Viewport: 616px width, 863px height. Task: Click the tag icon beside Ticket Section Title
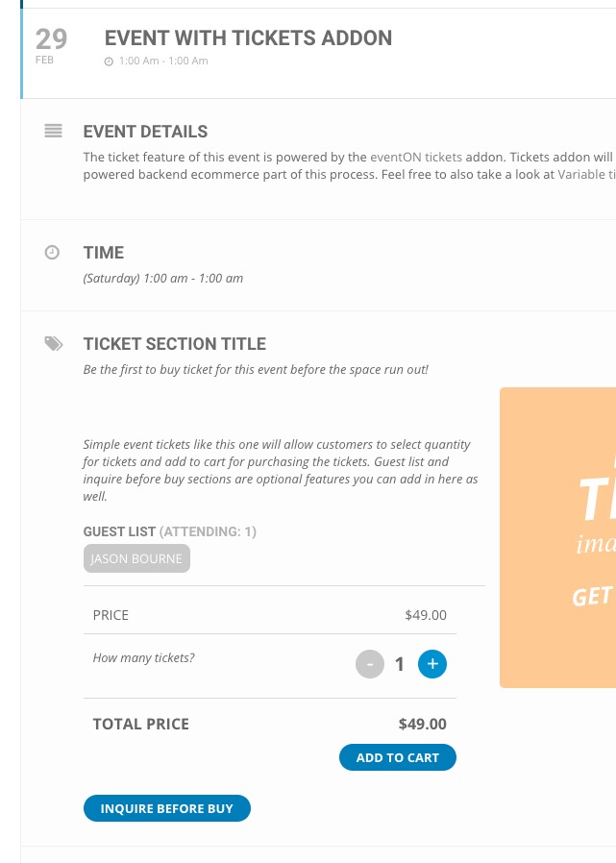tap(53, 344)
